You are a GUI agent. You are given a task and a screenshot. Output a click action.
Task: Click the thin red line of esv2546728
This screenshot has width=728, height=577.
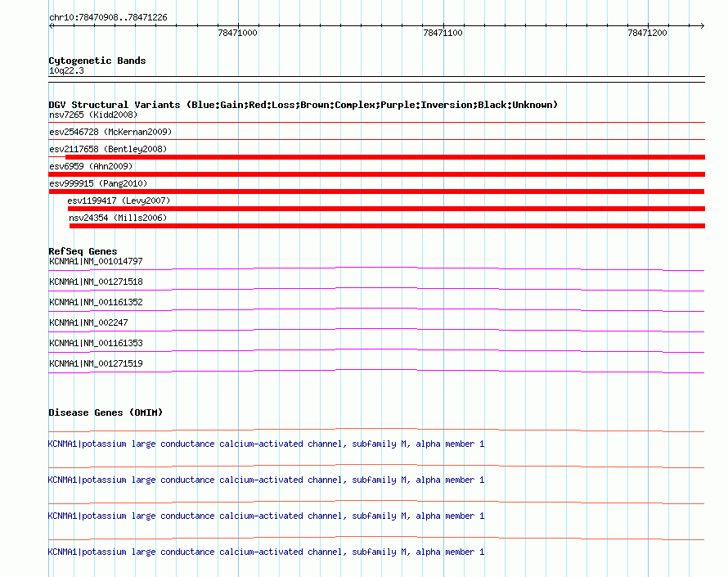(376, 139)
